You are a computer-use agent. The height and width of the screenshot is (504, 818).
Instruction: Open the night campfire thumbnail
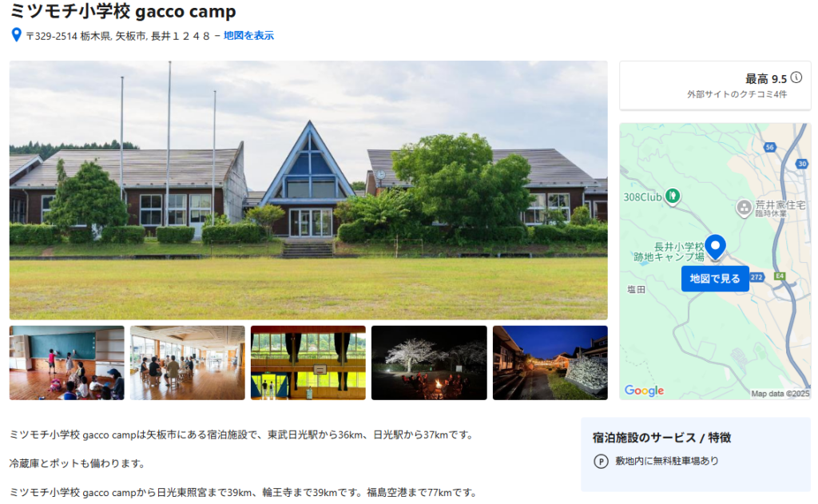click(x=429, y=363)
